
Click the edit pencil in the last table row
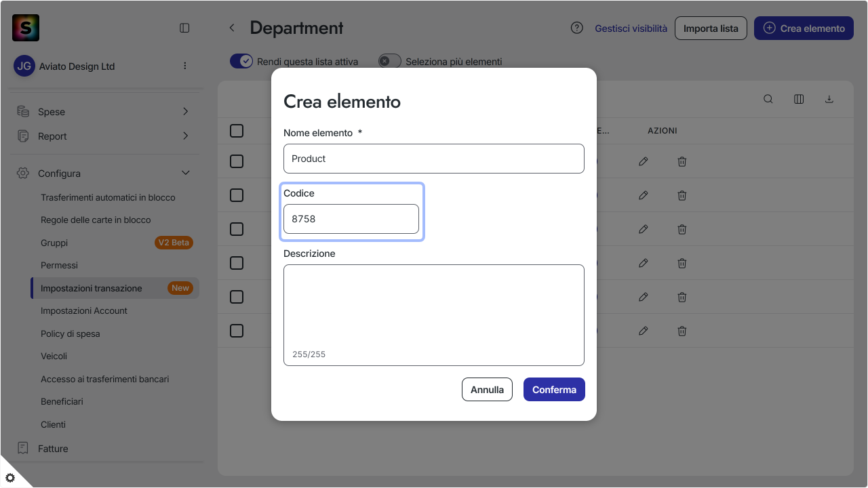point(644,331)
